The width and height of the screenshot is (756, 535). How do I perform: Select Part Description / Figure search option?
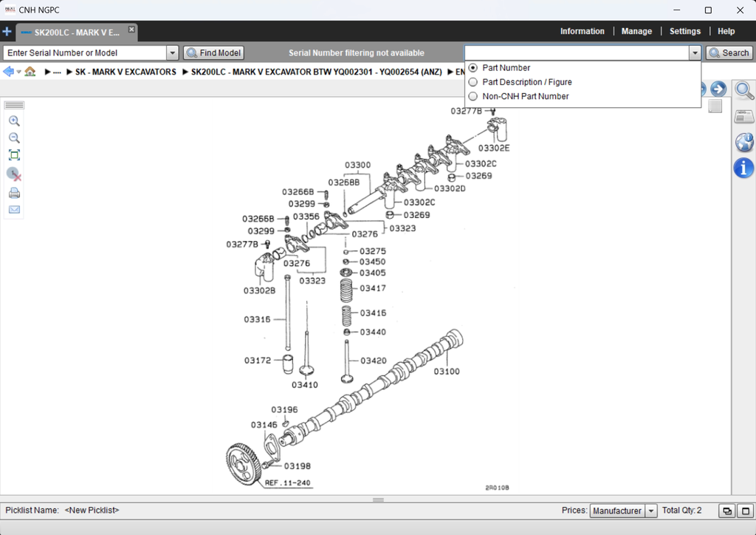[x=473, y=82]
